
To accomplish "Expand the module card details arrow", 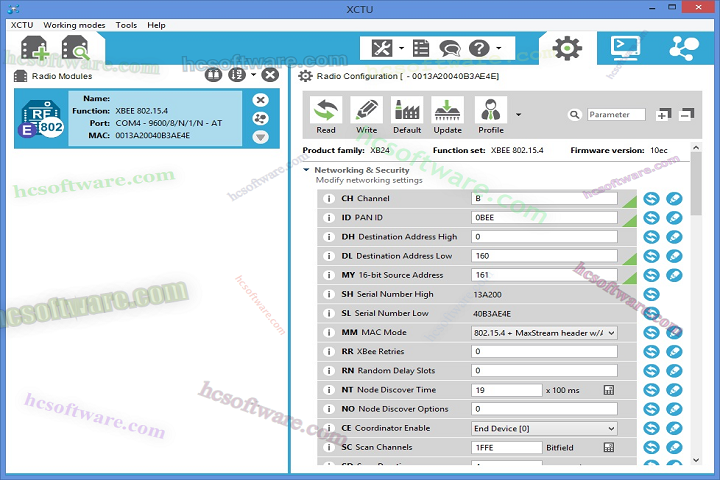I will click(260, 137).
